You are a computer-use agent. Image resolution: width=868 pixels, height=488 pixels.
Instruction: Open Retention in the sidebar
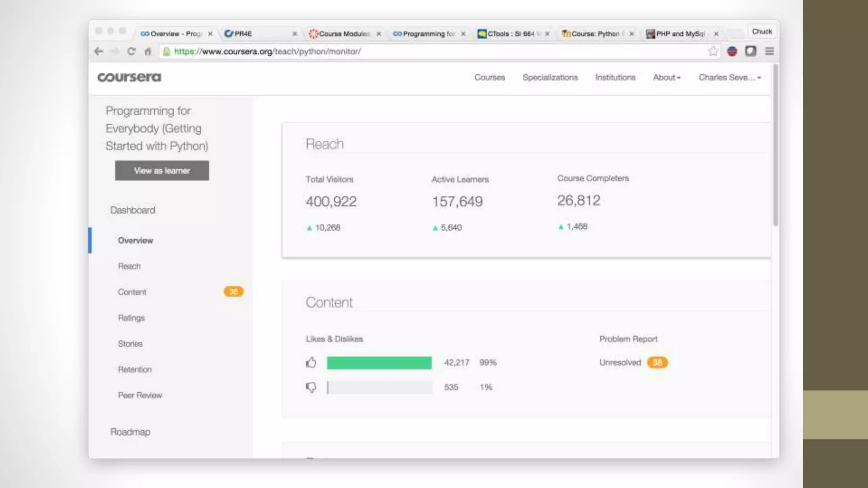(135, 369)
